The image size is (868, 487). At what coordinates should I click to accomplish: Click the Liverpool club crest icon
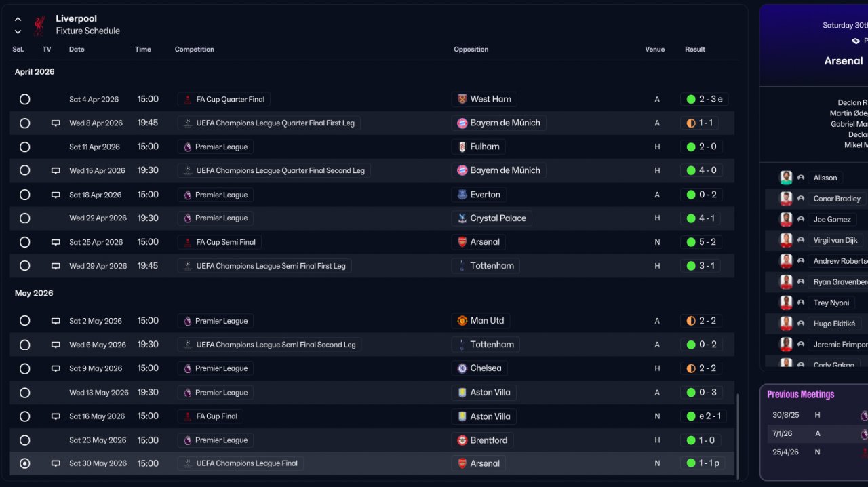(x=39, y=25)
